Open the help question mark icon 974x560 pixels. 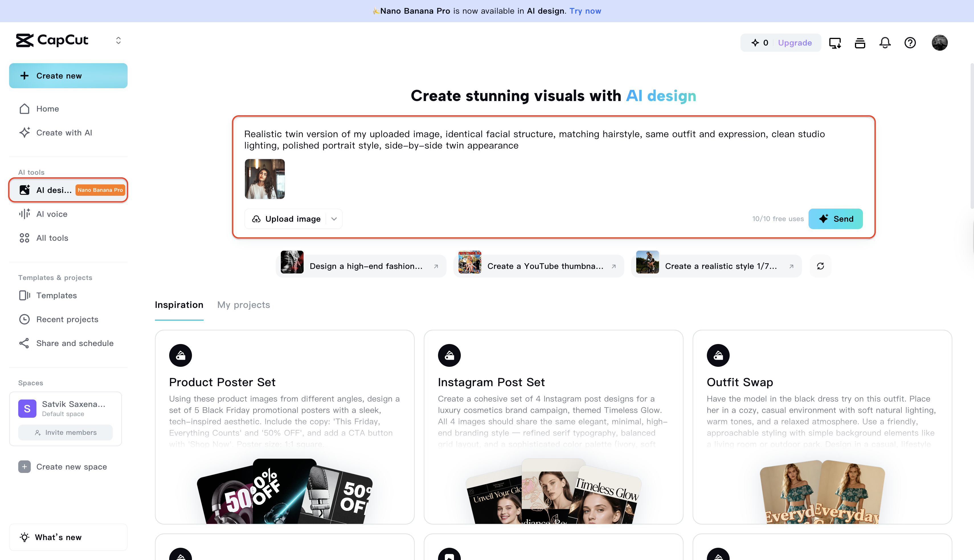910,43
